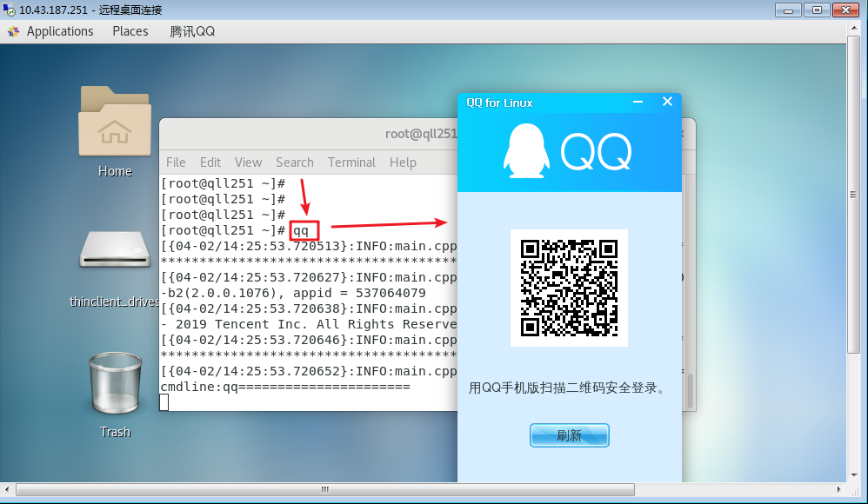The height and width of the screenshot is (504, 868).
Task: Click the remote desktop vertical scrollbar thumb
Action: (853, 195)
